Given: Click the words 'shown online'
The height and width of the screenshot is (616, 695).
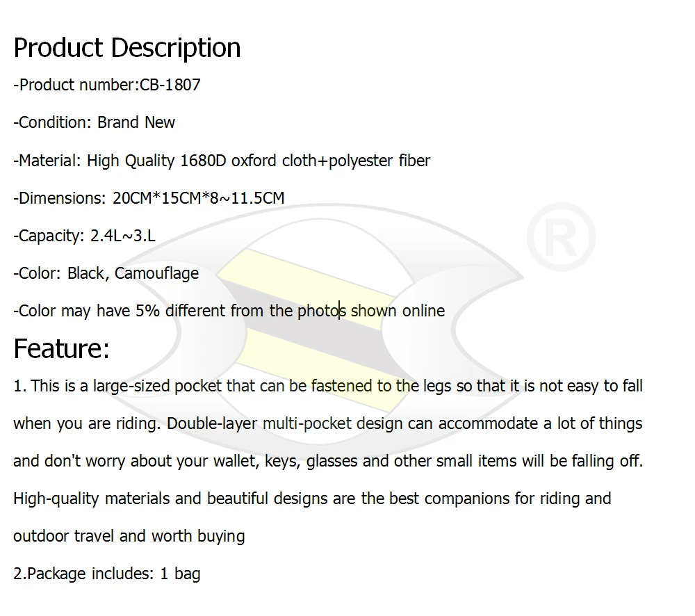Looking at the screenshot, I should 398,311.
